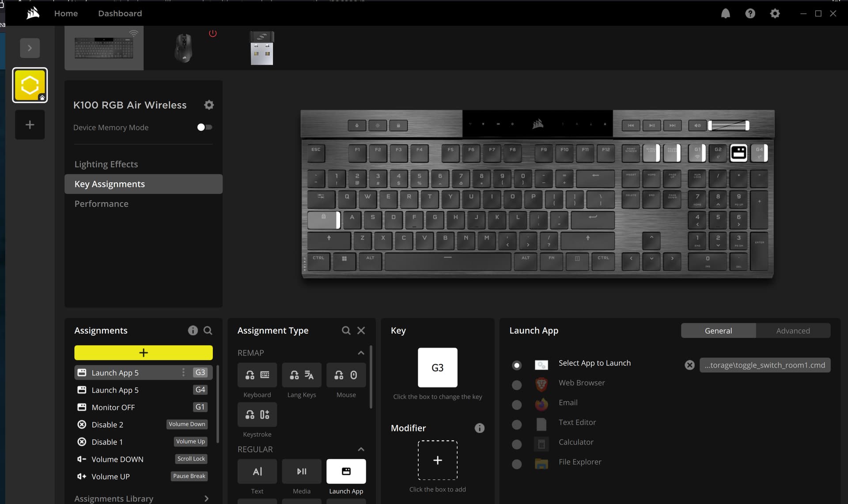Select the Lang Keys remap icon
Image resolution: width=848 pixels, height=504 pixels.
302,375
